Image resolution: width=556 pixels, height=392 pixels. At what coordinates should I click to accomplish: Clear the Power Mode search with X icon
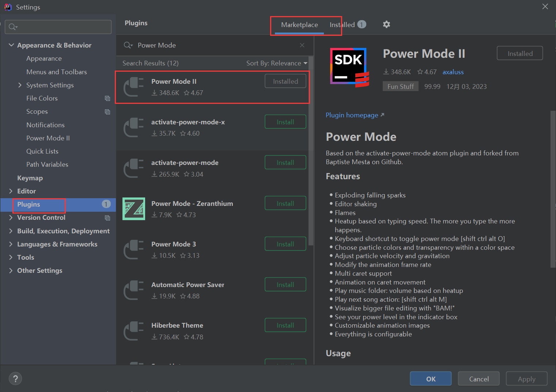coord(302,45)
